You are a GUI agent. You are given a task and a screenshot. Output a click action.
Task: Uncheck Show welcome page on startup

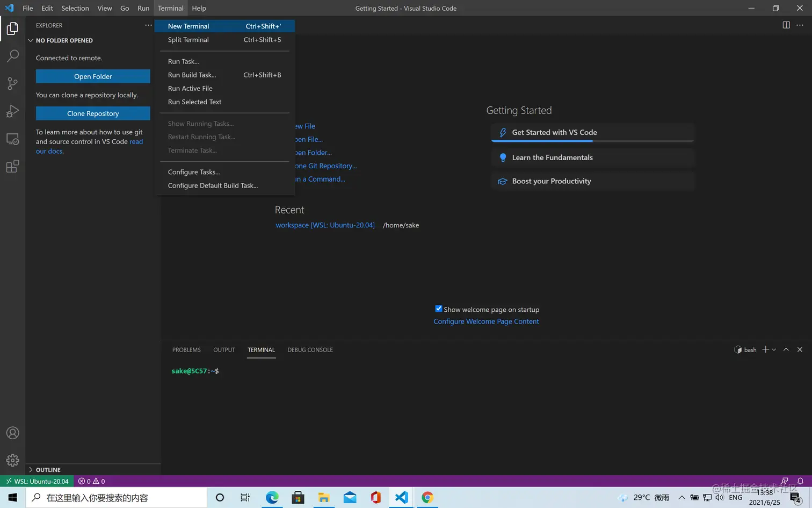click(x=438, y=309)
